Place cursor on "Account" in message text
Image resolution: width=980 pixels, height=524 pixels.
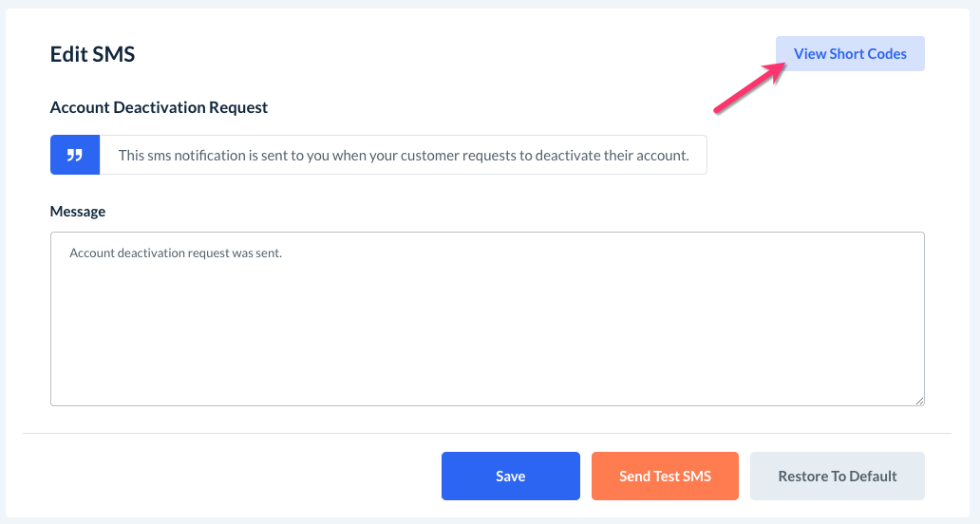(91, 253)
